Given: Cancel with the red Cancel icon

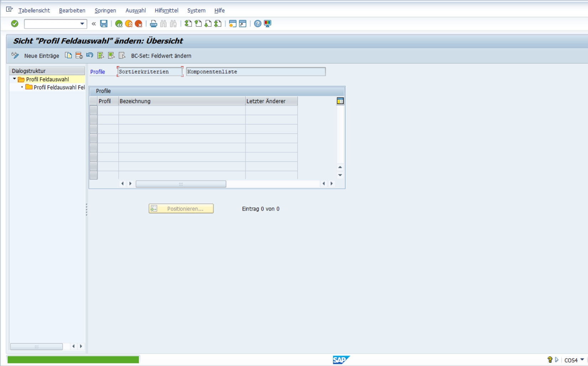Looking at the screenshot, I should pos(139,24).
